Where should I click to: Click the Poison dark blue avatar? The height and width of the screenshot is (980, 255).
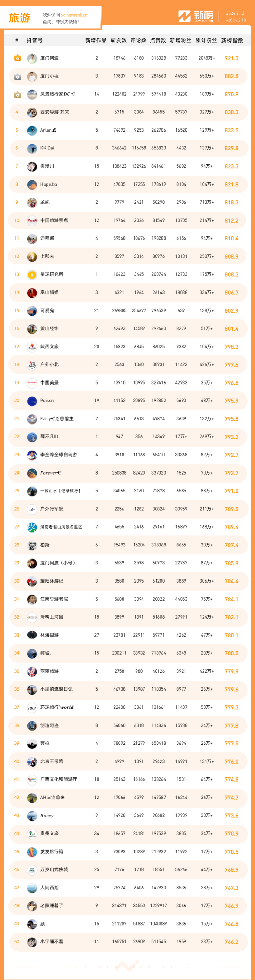click(x=32, y=401)
